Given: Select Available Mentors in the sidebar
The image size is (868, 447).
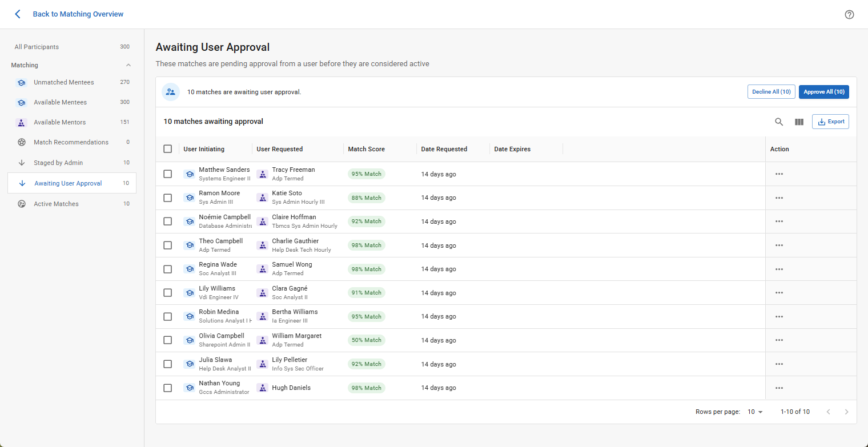Looking at the screenshot, I should coord(72,122).
